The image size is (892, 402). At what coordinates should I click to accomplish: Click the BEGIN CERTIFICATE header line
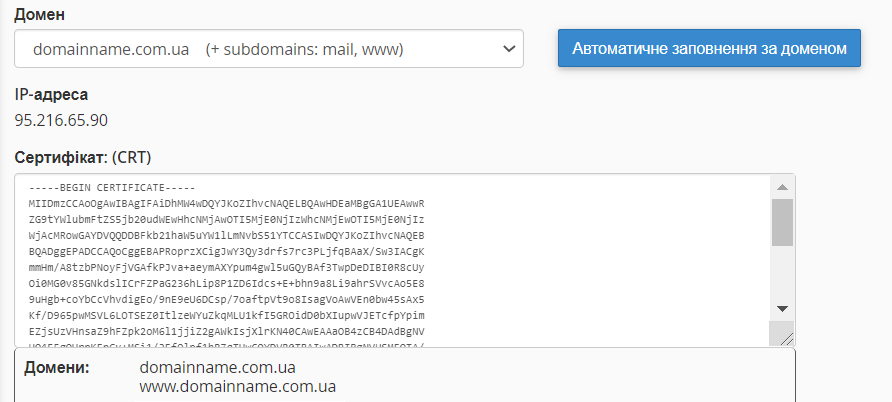[x=112, y=188]
